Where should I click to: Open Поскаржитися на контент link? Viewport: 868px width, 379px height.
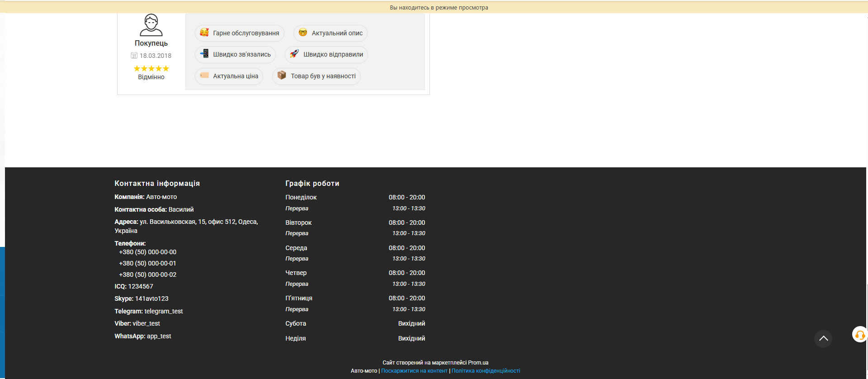(414, 371)
